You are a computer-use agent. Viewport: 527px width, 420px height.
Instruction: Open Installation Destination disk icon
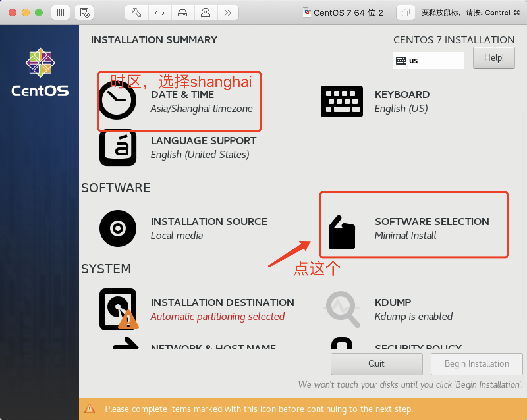tap(119, 309)
